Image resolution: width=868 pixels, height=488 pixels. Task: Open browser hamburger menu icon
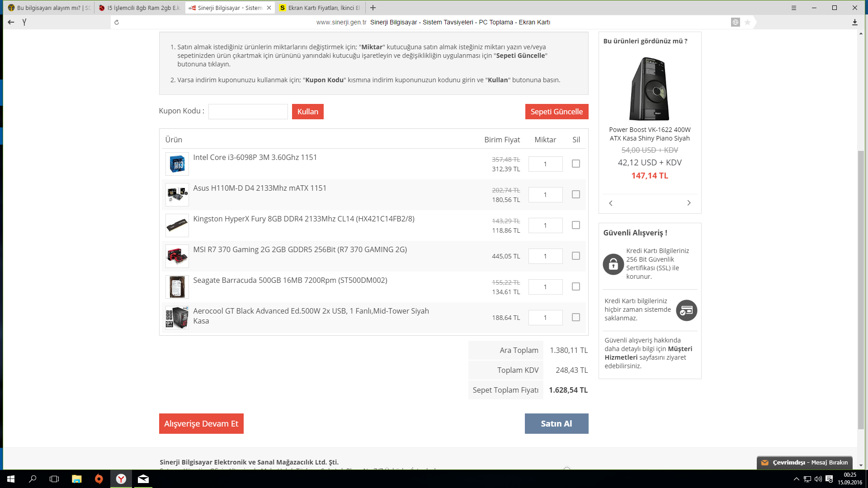point(793,8)
